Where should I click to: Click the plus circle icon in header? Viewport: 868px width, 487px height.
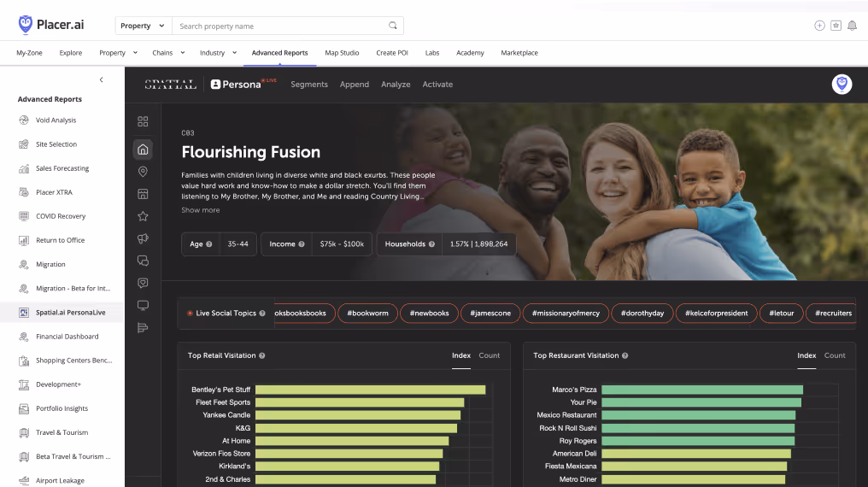[819, 26]
